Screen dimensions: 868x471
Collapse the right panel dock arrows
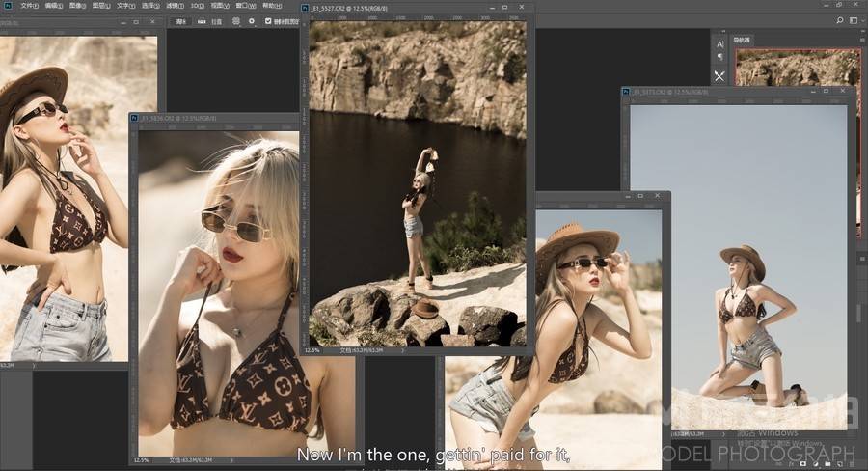863,31
